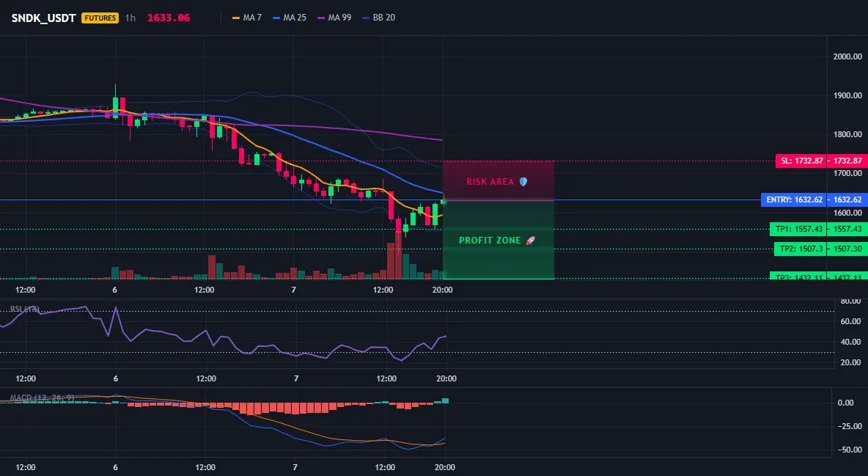This screenshot has height=476, width=868.
Task: Click the 60.00 value on RSI axis
Action: pyautogui.click(x=850, y=321)
